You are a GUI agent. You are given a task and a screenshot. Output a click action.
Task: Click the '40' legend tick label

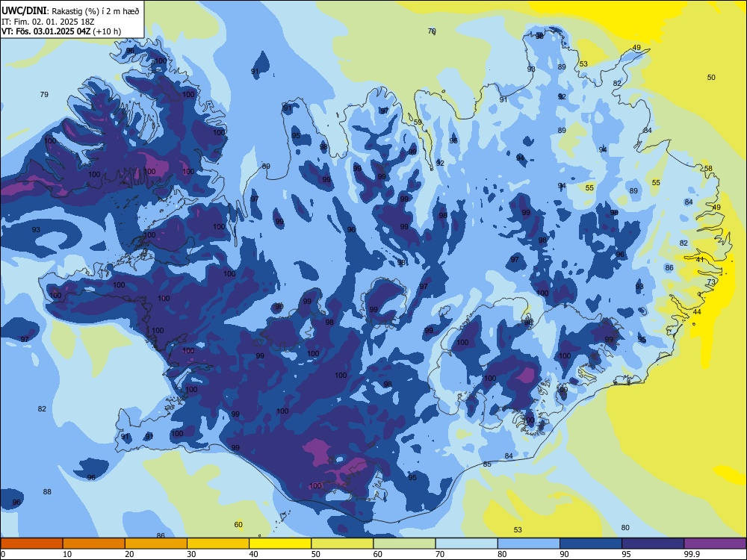click(254, 554)
